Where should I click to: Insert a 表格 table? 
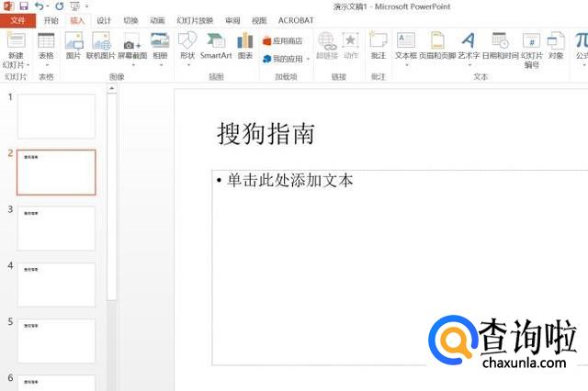click(x=46, y=45)
